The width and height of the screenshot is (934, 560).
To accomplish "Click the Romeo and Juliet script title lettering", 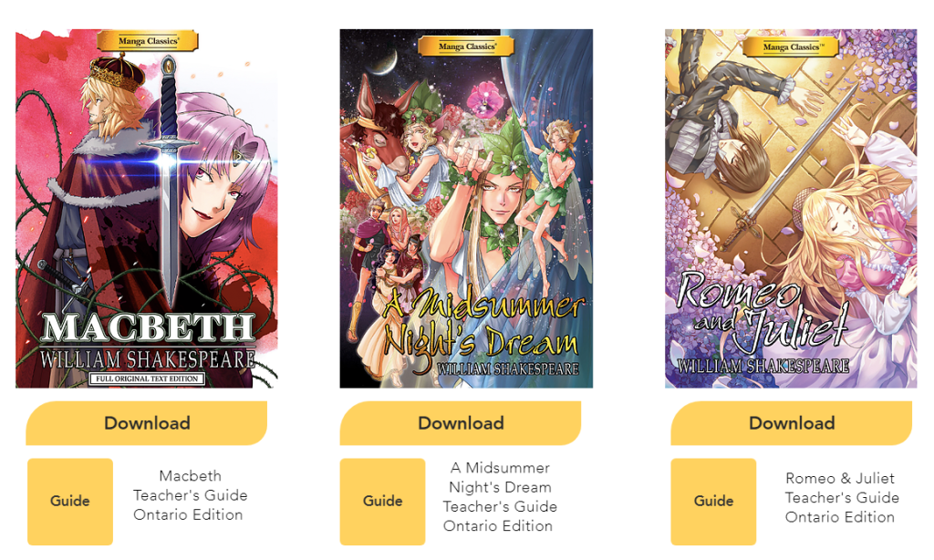I will (x=763, y=313).
